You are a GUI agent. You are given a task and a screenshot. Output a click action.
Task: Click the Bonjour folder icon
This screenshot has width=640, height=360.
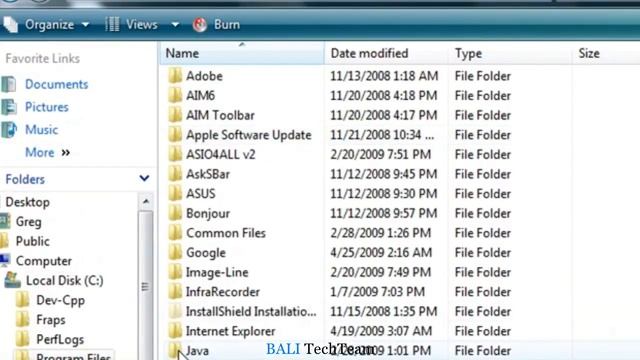[x=175, y=213]
